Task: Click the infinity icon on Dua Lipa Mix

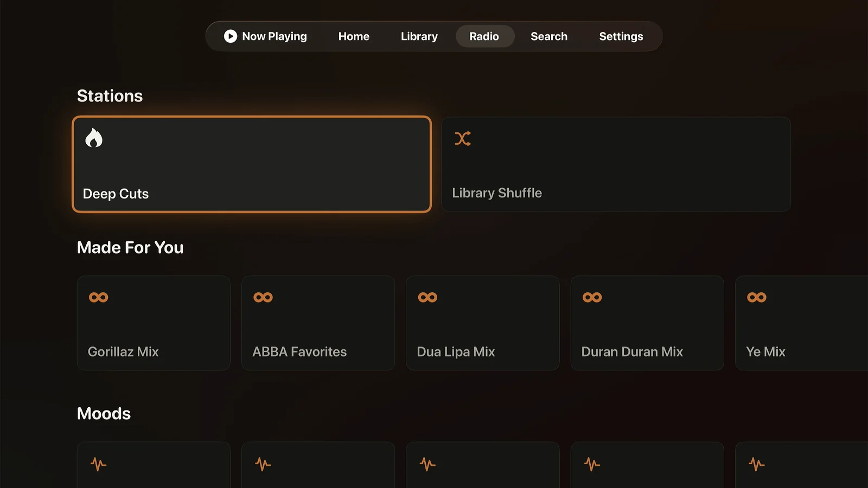Action: 427,297
